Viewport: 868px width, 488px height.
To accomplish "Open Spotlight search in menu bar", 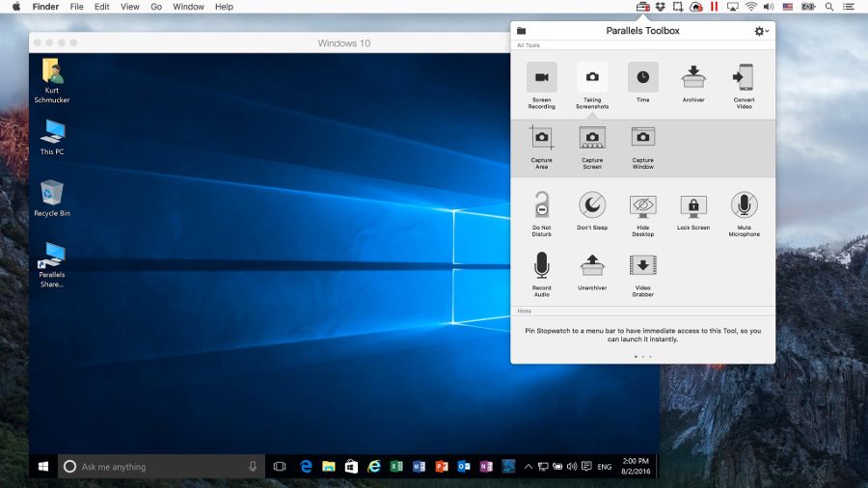I will [x=828, y=7].
